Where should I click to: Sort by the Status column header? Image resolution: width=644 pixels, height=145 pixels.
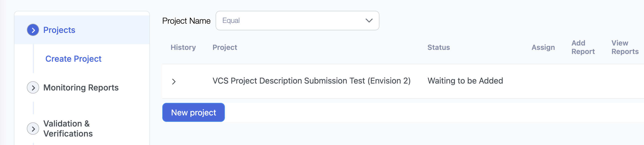pos(438,47)
